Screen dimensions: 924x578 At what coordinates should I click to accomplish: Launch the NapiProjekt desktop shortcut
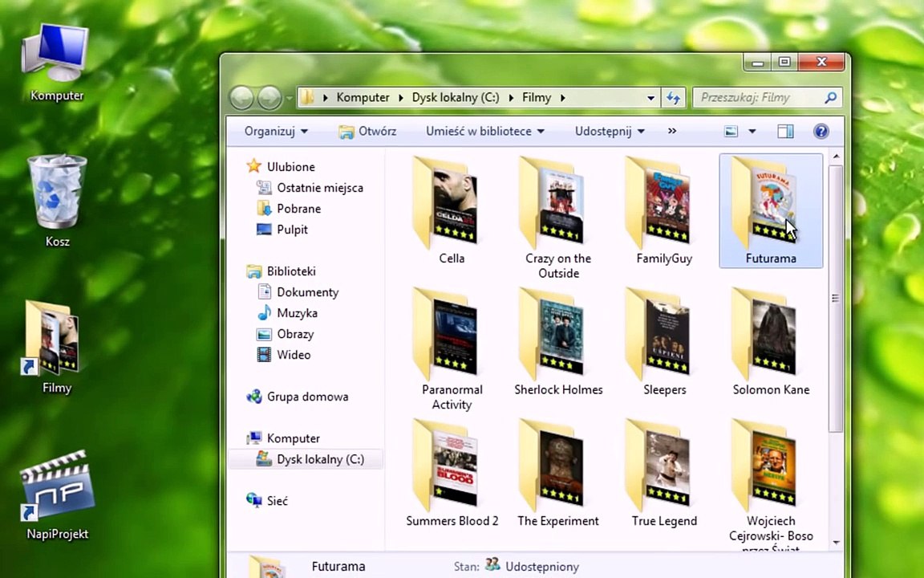(x=57, y=495)
